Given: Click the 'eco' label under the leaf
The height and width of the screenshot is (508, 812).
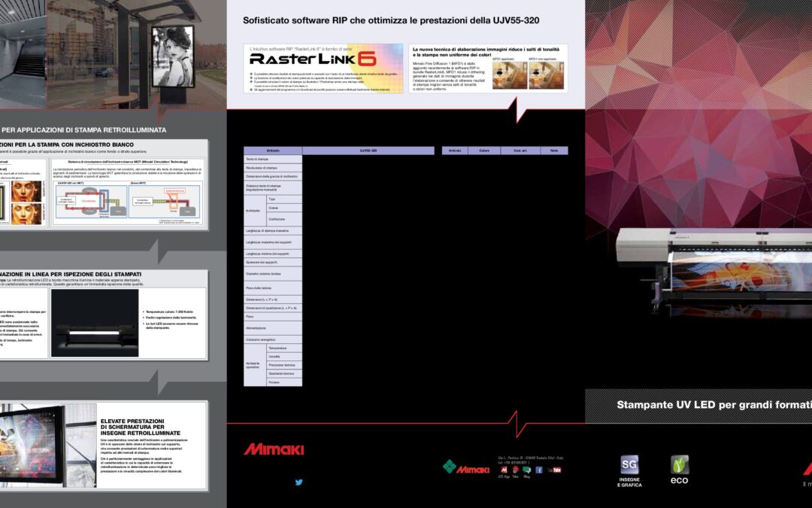Looking at the screenshot, I should click(x=680, y=480).
